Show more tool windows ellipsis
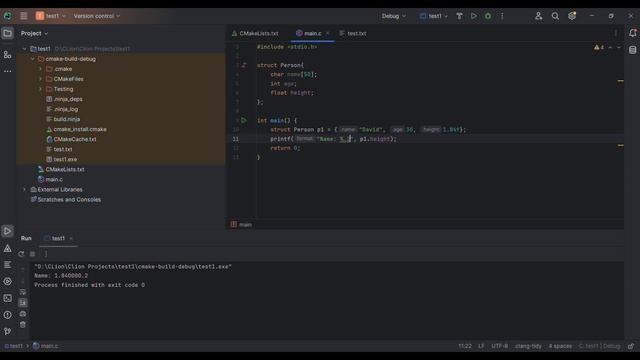The width and height of the screenshot is (640, 360). pos(7,71)
